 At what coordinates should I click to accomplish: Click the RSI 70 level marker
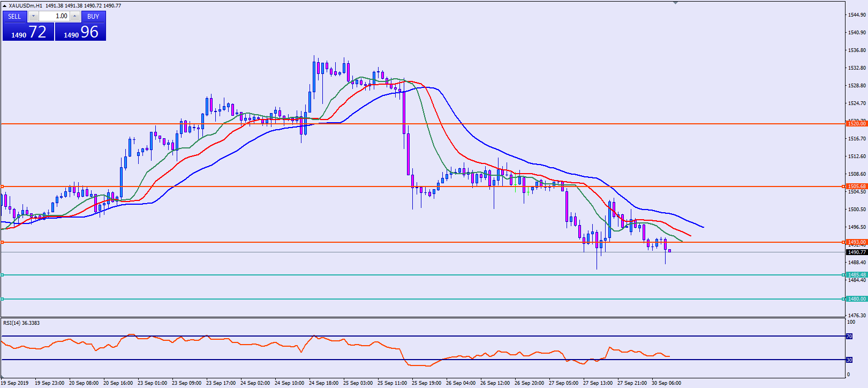[849, 337]
